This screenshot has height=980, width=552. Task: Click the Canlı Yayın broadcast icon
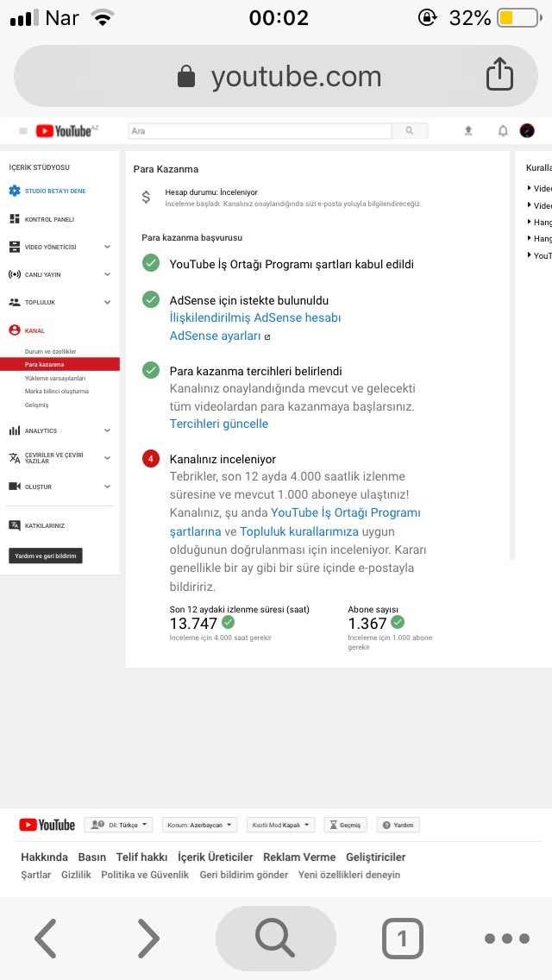(15, 274)
